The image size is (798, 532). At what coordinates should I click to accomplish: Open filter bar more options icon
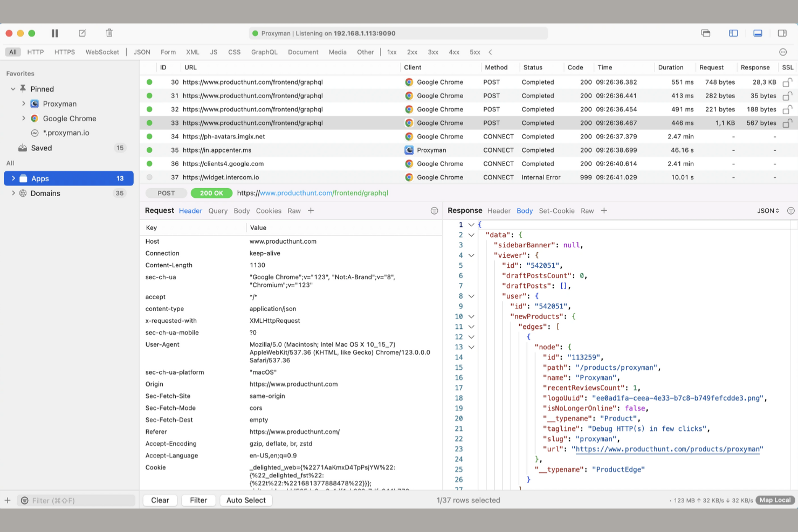[x=783, y=52]
